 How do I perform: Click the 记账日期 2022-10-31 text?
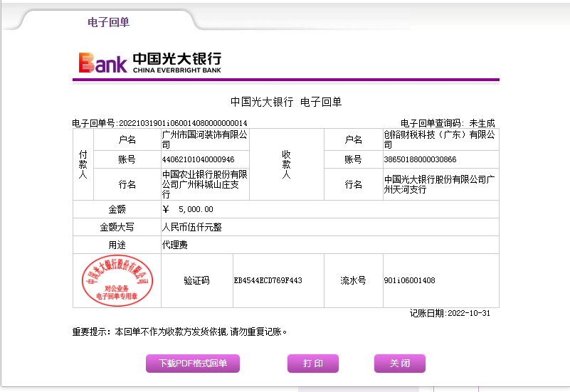coord(450,313)
